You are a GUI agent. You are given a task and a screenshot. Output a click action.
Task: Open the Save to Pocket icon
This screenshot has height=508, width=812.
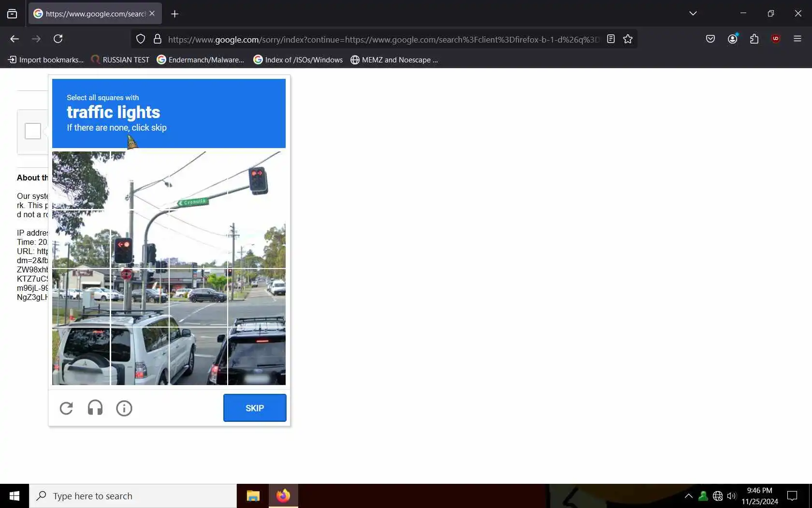(710, 39)
